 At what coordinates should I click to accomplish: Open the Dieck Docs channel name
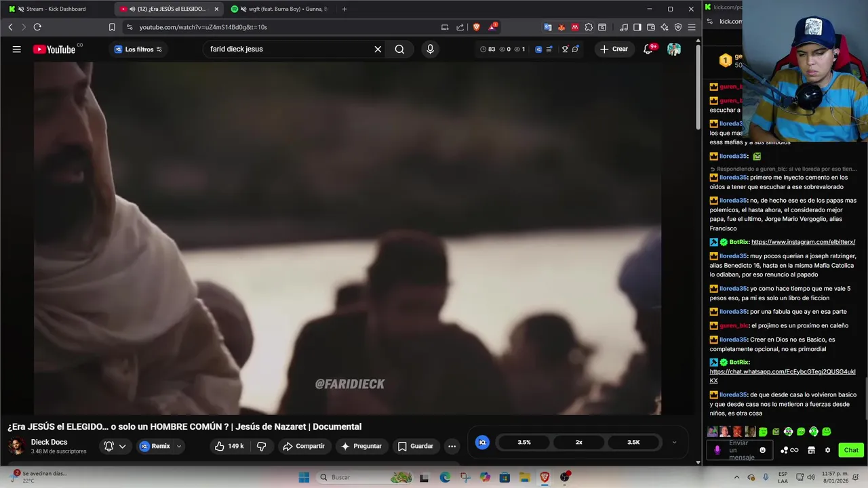(x=49, y=442)
